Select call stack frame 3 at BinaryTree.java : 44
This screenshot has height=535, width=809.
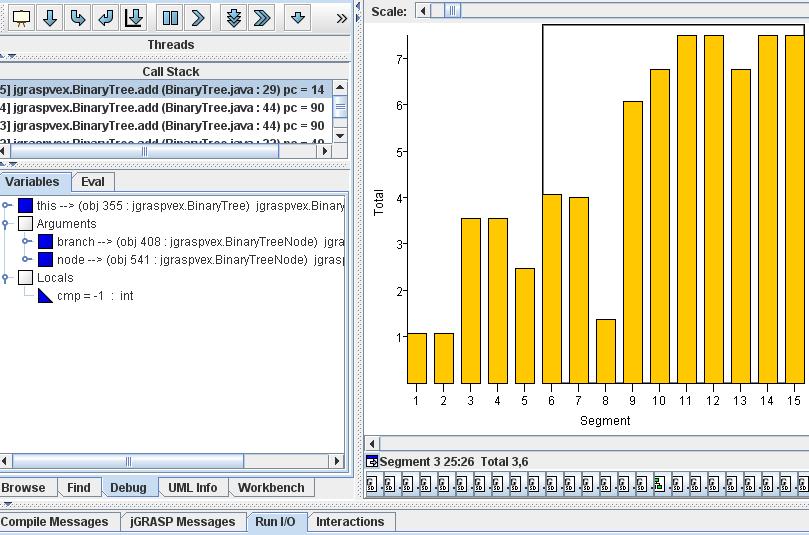[166, 126]
